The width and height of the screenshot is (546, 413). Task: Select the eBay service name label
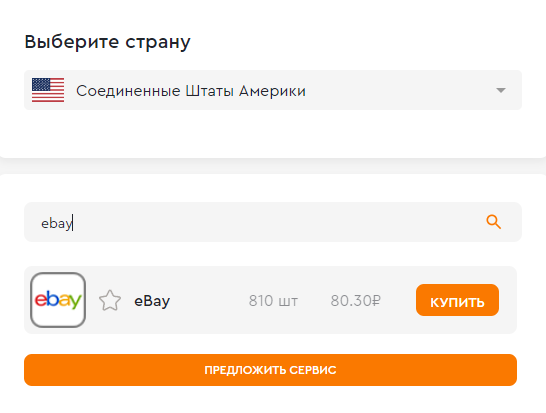pos(152,301)
